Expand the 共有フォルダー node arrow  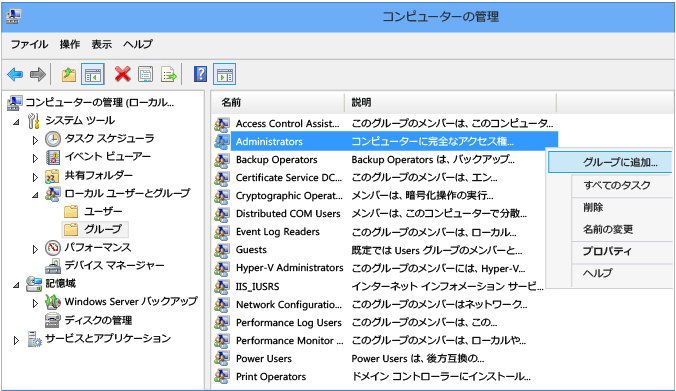[x=35, y=177]
